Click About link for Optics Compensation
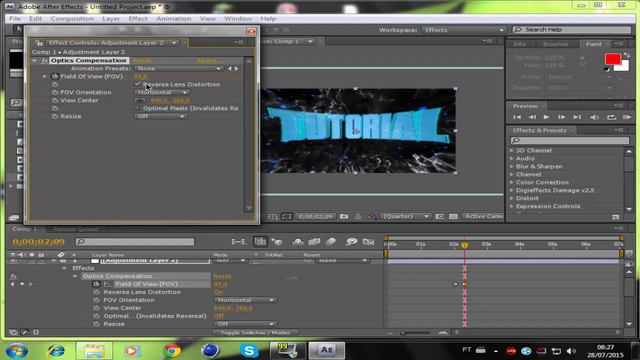Image resolution: width=640 pixels, height=360 pixels. pyautogui.click(x=208, y=60)
